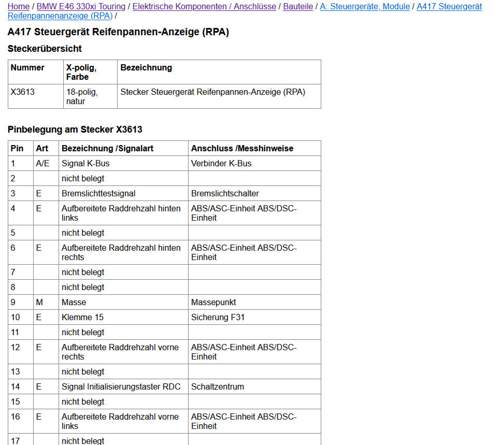This screenshot has width=500, height=445.
Task: Select the Bremslichtschalter cell
Action: [x=255, y=193]
